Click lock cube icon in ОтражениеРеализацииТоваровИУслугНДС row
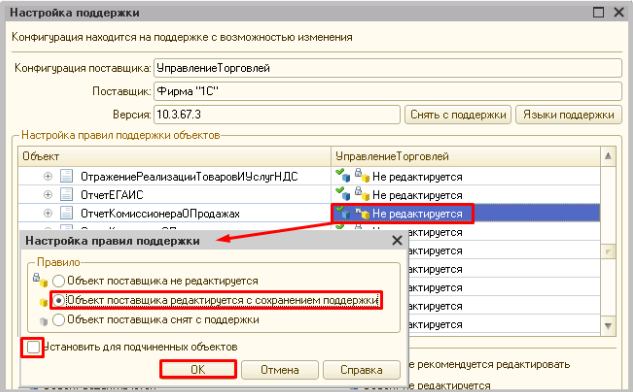 [362, 176]
